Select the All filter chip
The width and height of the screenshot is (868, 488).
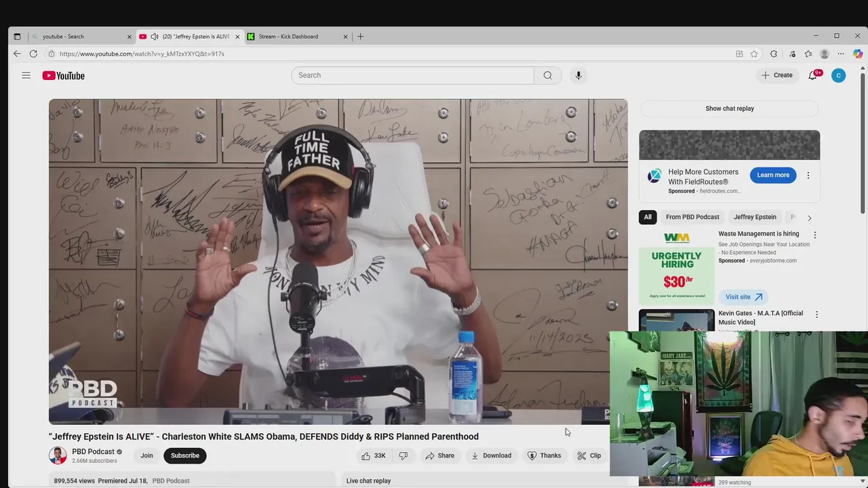648,217
